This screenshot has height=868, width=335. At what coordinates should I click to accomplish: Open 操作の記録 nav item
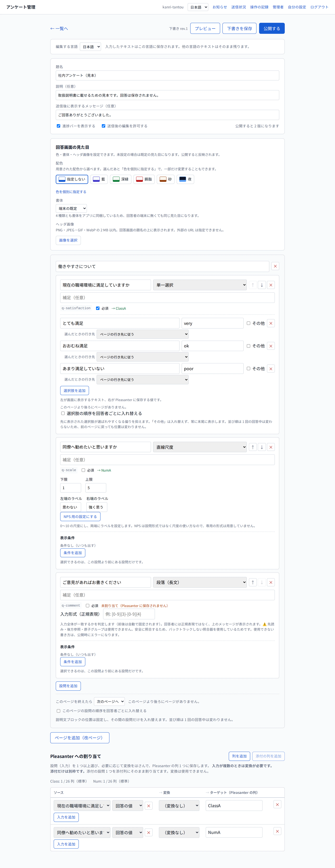[x=259, y=7]
